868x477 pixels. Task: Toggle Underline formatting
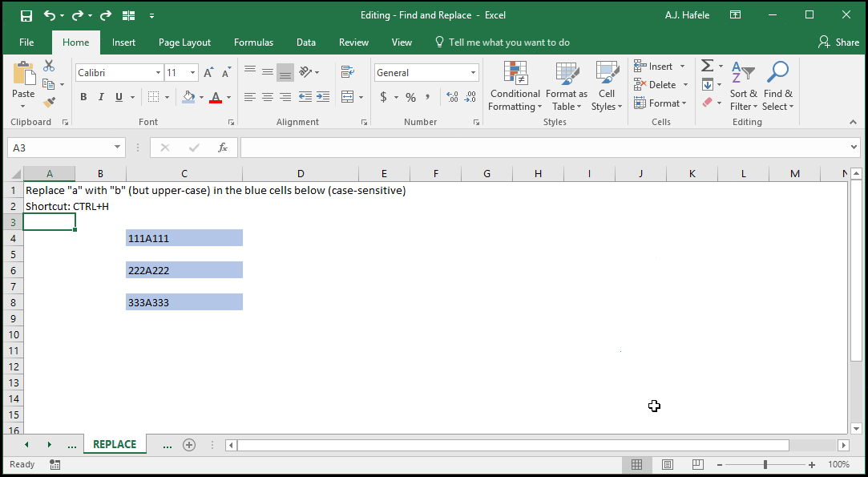point(119,97)
